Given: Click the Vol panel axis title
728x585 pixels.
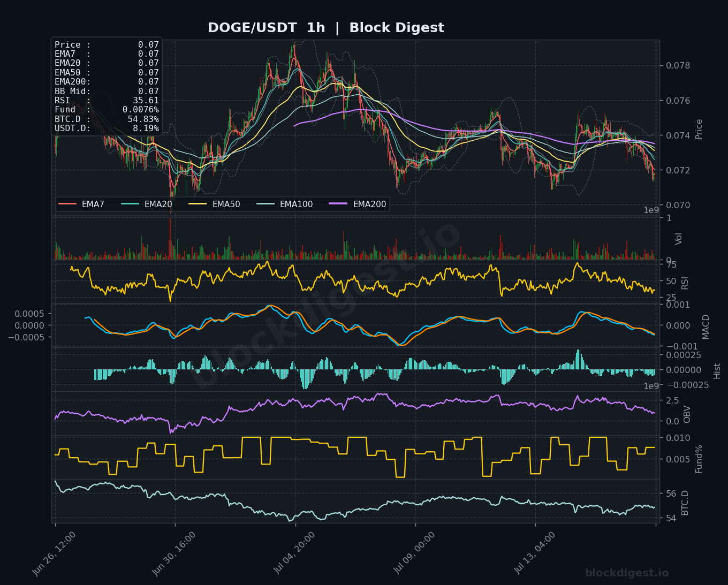Looking at the screenshot, I should point(678,239).
